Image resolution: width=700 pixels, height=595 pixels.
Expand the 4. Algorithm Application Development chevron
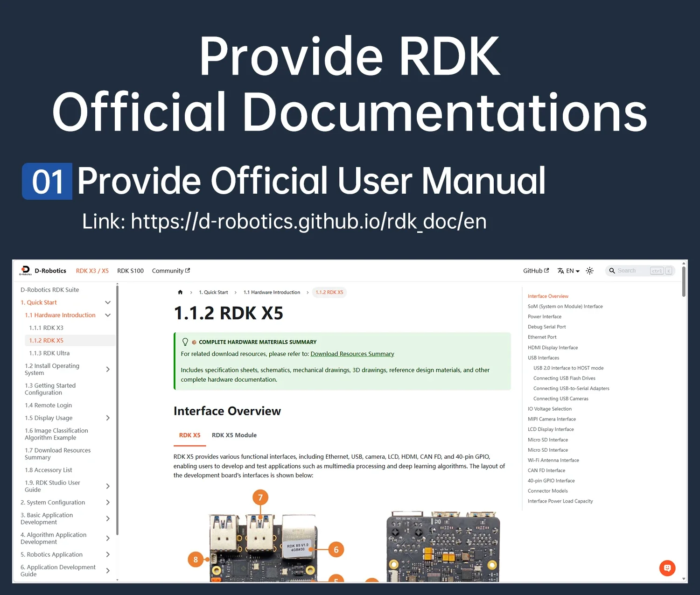tap(108, 538)
